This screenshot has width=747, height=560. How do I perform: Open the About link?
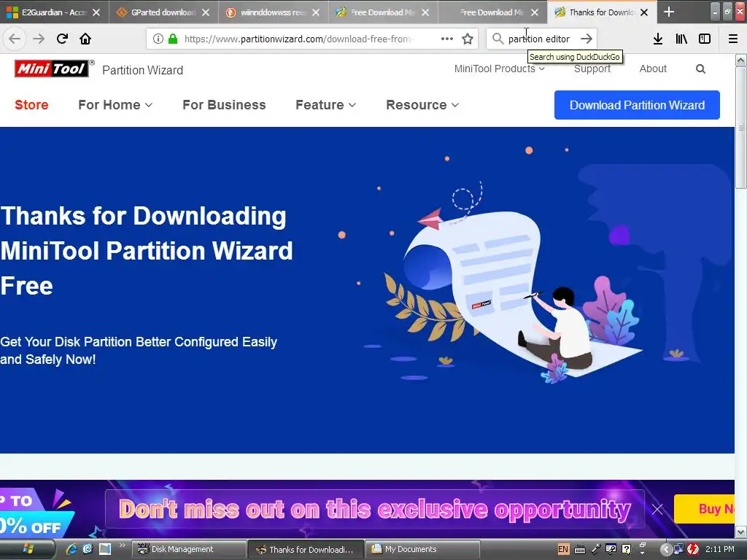[653, 69]
